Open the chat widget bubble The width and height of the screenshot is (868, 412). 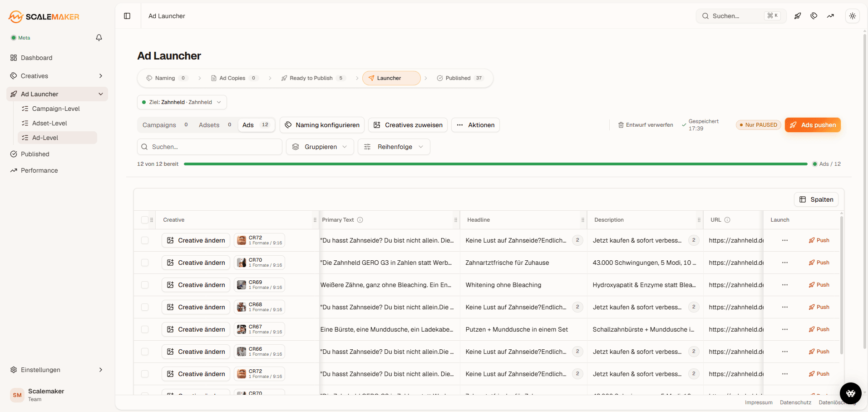pyautogui.click(x=850, y=393)
